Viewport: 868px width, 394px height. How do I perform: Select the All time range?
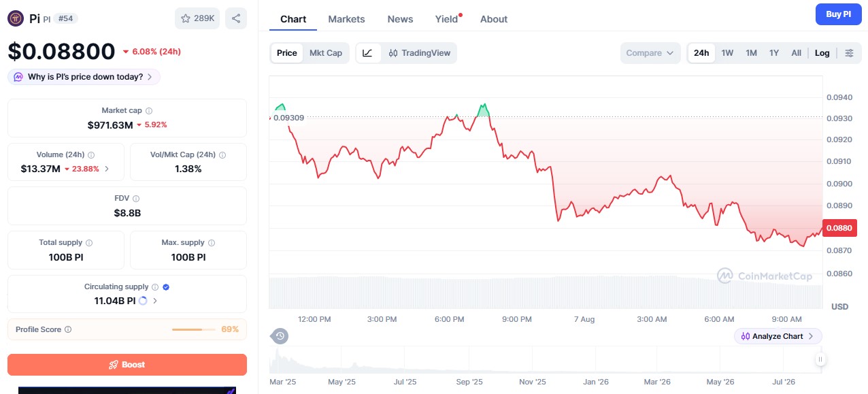click(x=796, y=53)
